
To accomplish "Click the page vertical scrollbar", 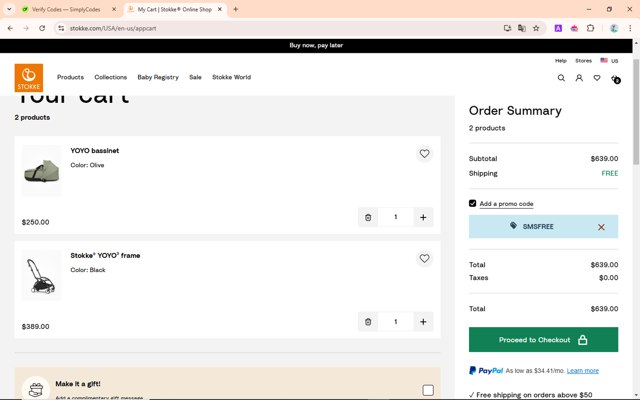I will pos(636,111).
